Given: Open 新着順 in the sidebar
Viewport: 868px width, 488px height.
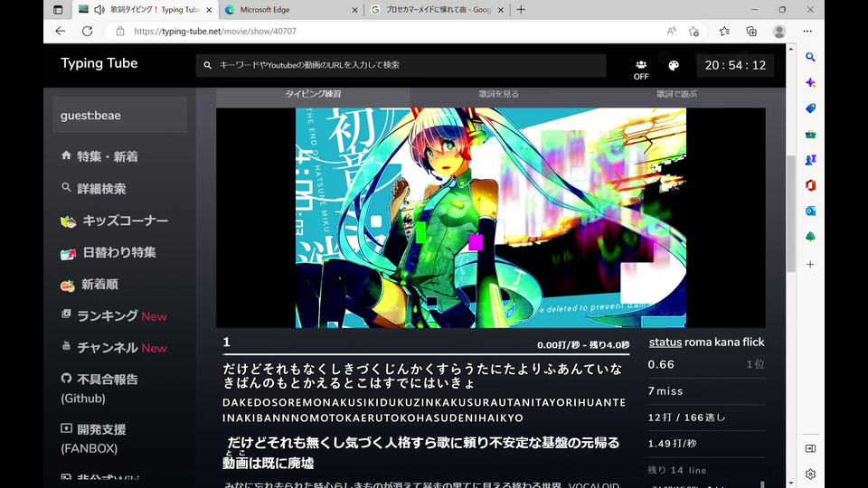Looking at the screenshot, I should click(90, 285).
